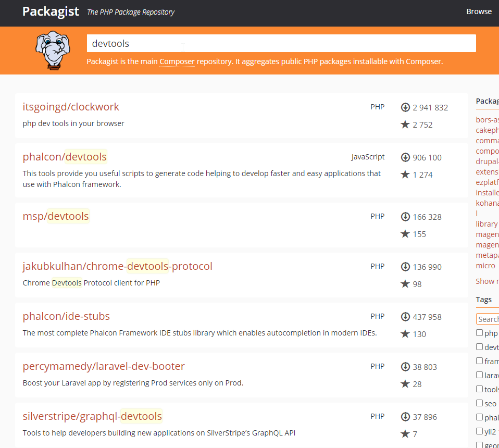Focus the devtools search input field

pos(281,43)
